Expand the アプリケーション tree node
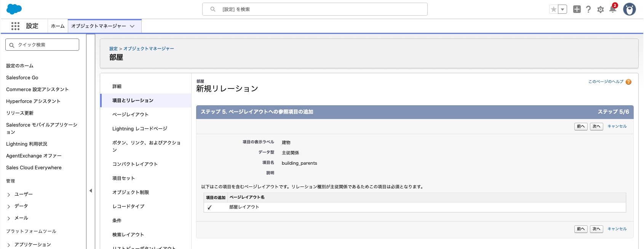The height and width of the screenshot is (249, 644). [x=9, y=245]
